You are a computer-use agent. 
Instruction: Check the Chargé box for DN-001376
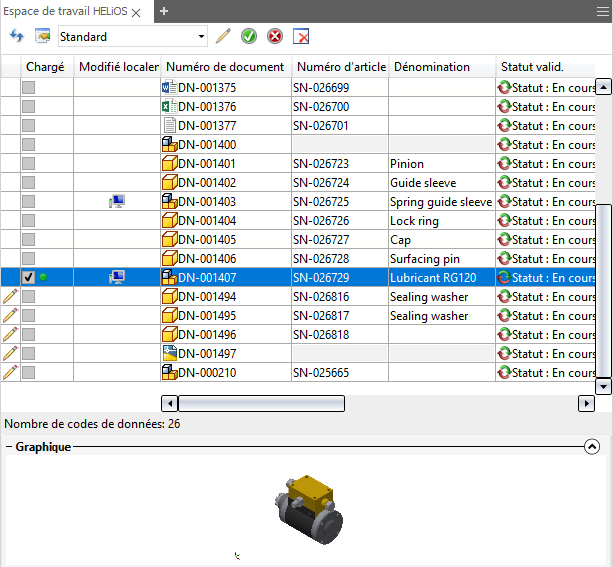click(29, 106)
